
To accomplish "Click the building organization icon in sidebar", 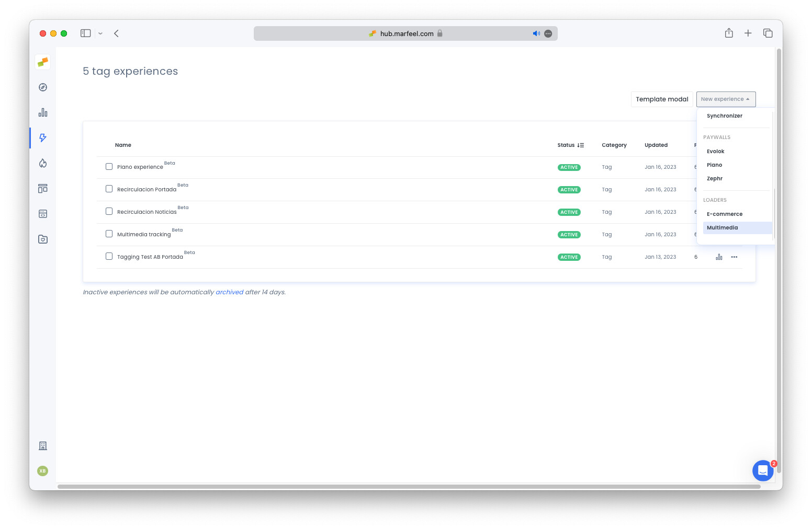I will (43, 446).
